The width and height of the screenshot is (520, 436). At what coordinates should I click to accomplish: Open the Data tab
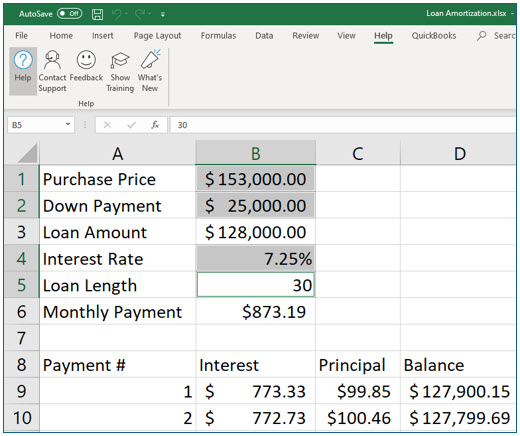pos(264,35)
